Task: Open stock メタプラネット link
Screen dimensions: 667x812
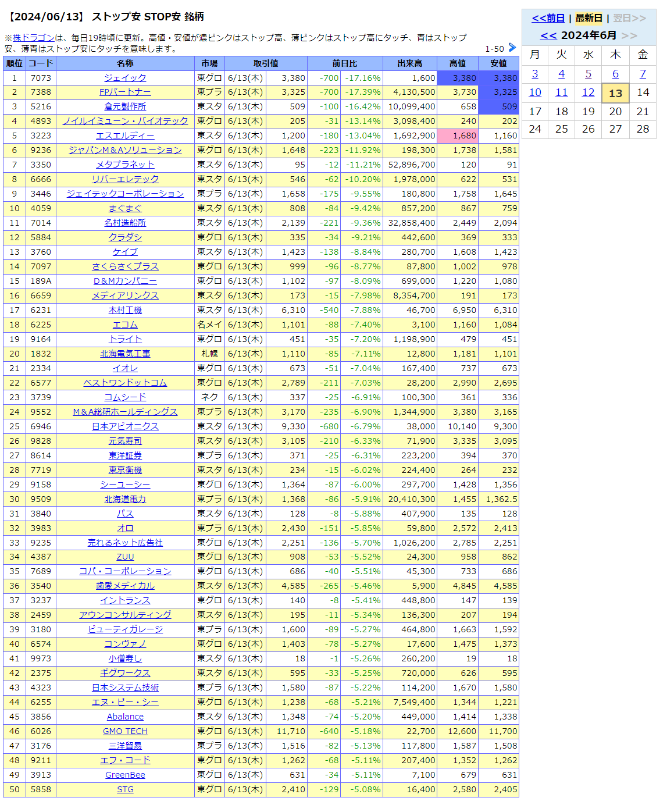Action: pos(125,165)
